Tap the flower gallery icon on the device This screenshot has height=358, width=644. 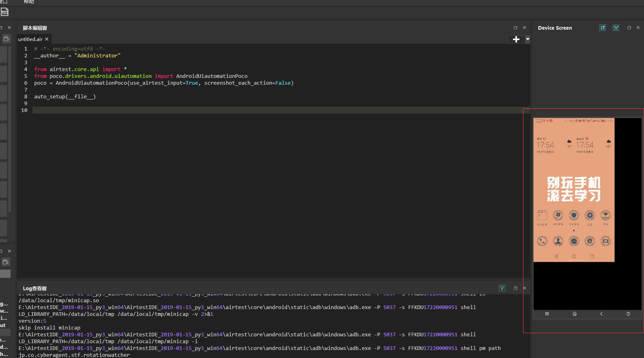pyautogui.click(x=606, y=216)
